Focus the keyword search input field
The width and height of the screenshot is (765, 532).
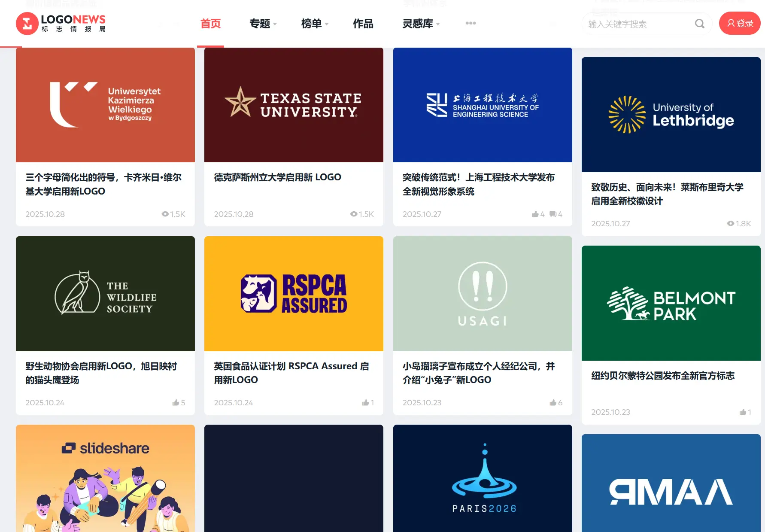(x=640, y=24)
